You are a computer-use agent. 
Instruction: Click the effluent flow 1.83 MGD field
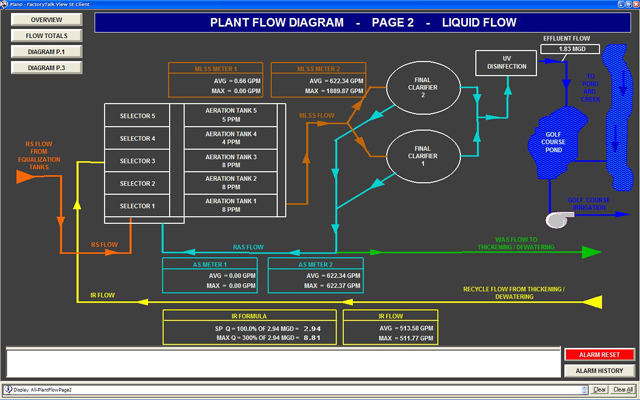(x=565, y=48)
